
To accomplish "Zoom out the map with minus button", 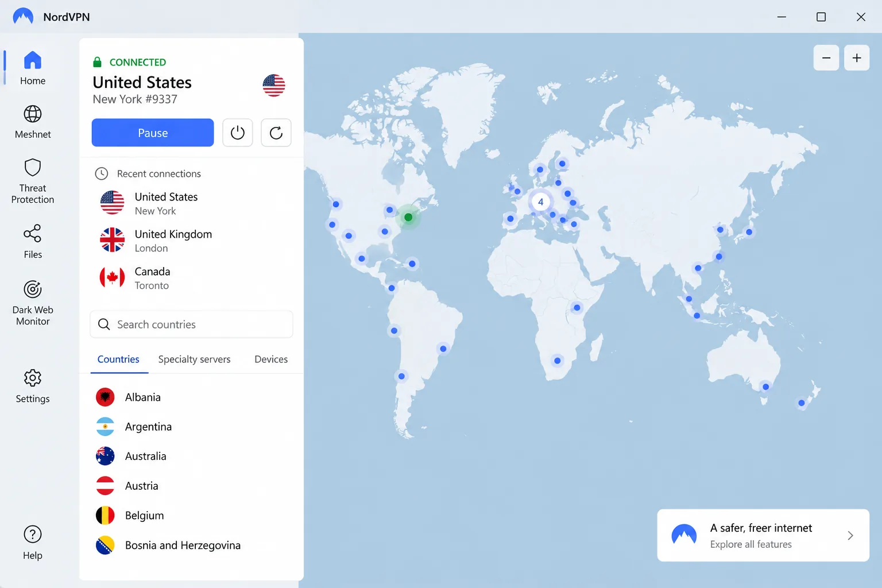I will pos(826,57).
